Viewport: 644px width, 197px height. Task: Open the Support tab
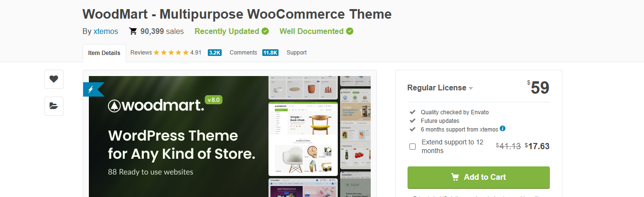click(297, 53)
